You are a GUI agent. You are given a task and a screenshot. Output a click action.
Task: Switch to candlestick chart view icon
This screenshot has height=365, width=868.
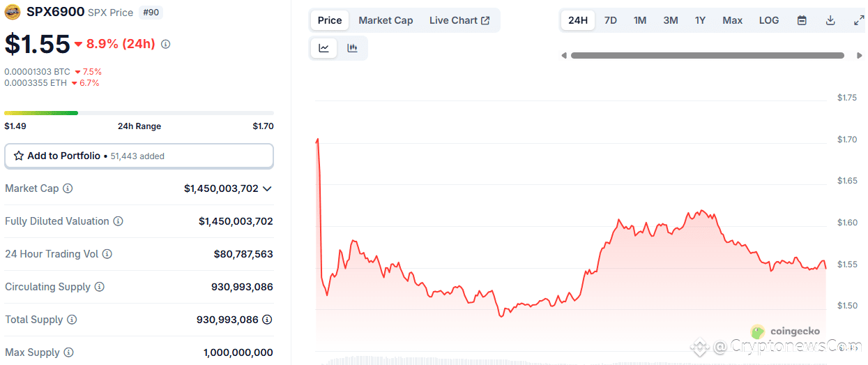click(x=352, y=48)
